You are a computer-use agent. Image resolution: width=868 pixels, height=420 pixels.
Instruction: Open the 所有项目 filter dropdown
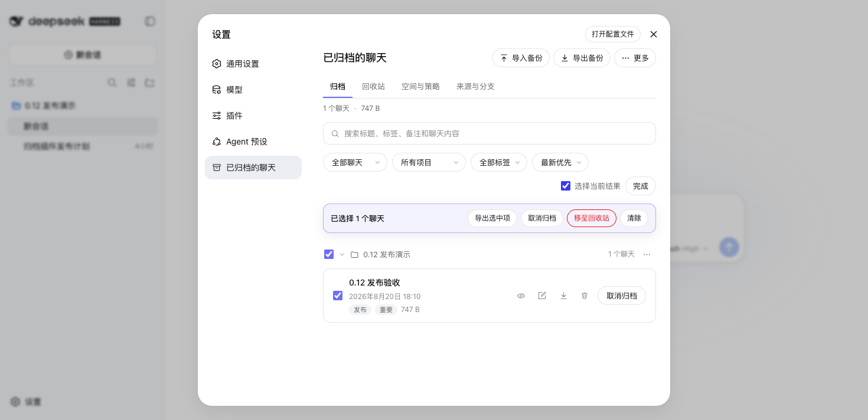pos(429,162)
